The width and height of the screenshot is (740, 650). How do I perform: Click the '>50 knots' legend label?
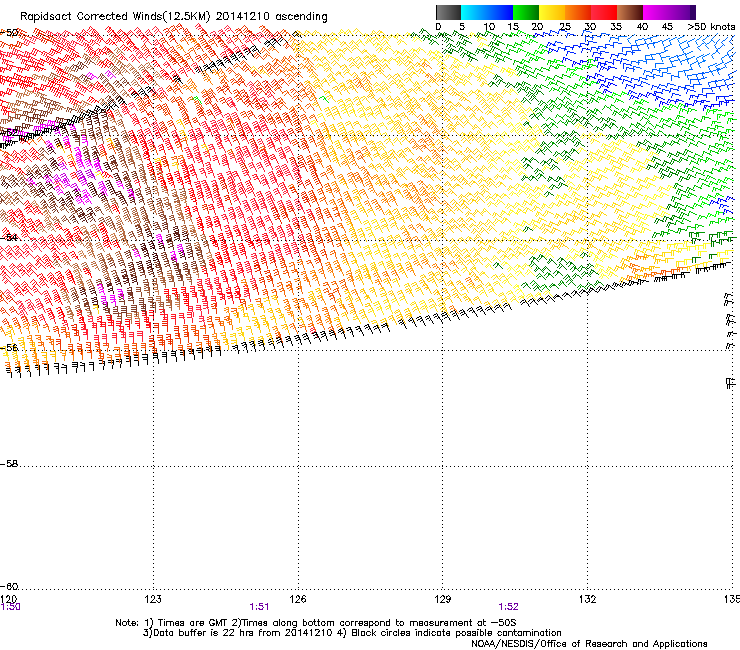711,26
